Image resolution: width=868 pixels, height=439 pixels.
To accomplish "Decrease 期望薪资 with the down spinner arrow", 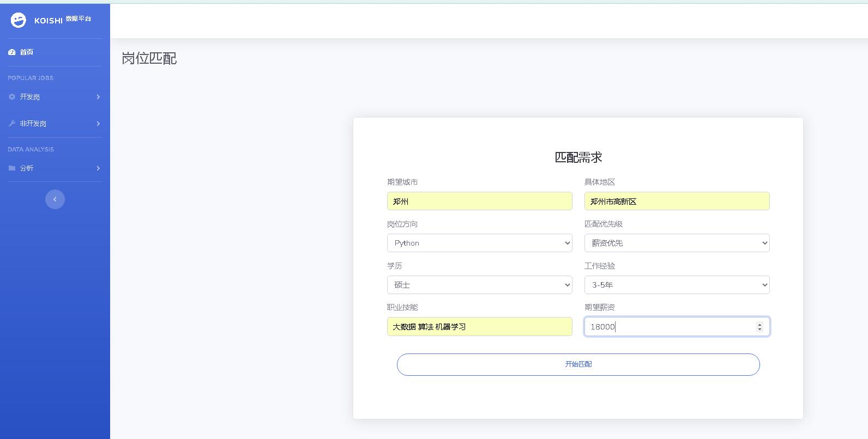I will (x=759, y=330).
